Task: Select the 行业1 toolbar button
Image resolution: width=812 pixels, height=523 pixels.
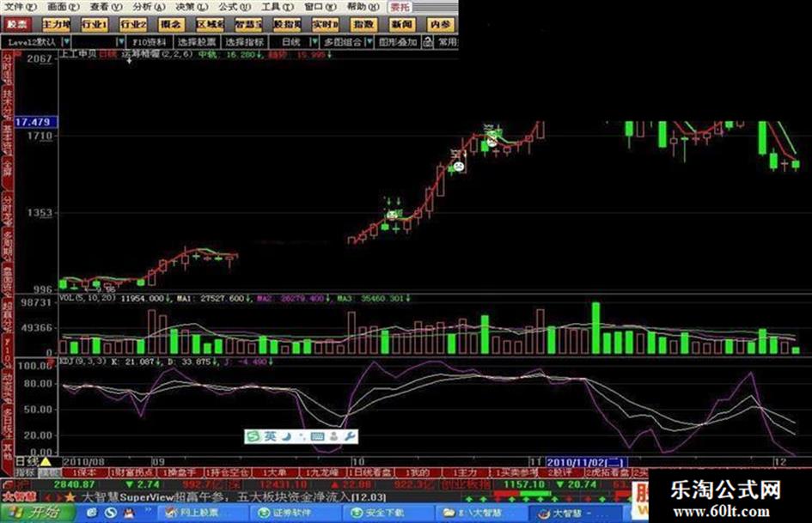Action: (95, 24)
